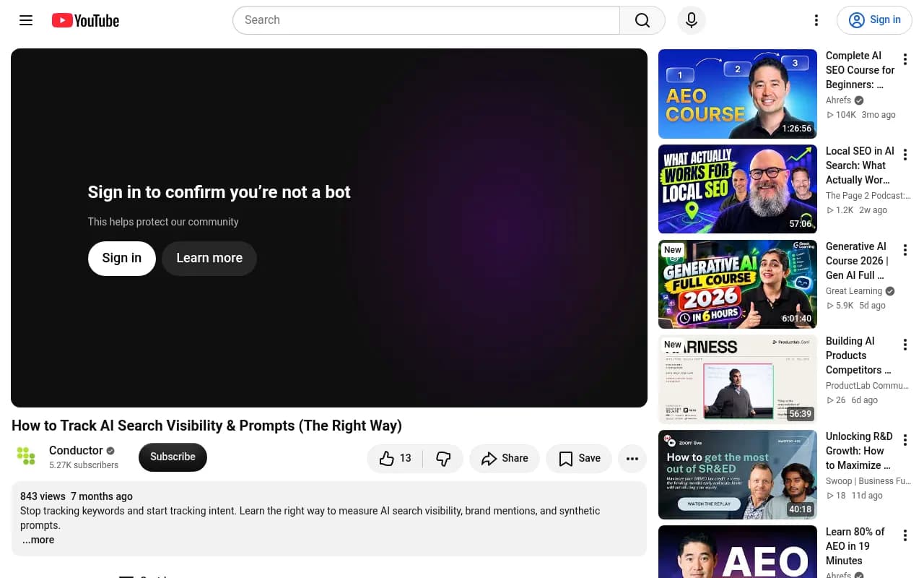Open options for Unlocking R&D Growth video
Viewport: 924px width, 578px height.
pyautogui.click(x=905, y=441)
